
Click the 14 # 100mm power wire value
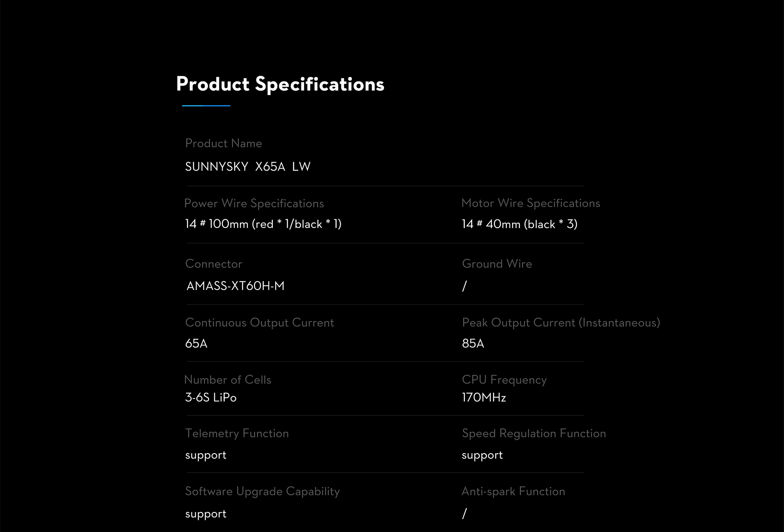(263, 224)
